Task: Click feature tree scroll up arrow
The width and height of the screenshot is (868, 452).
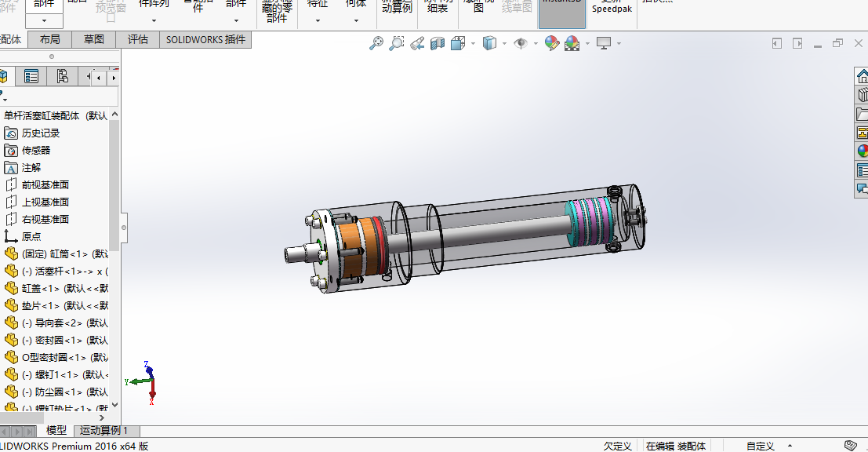Action: (x=114, y=114)
